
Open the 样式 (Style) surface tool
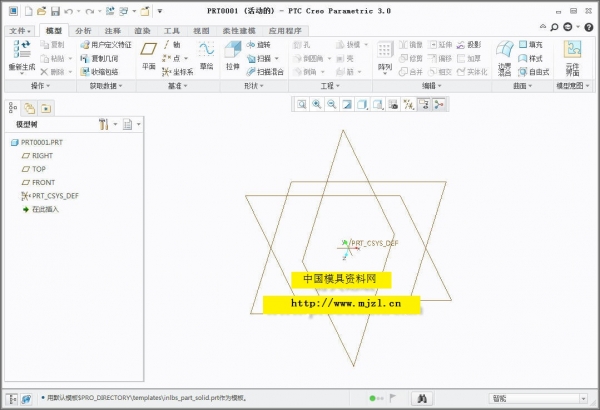(530, 58)
